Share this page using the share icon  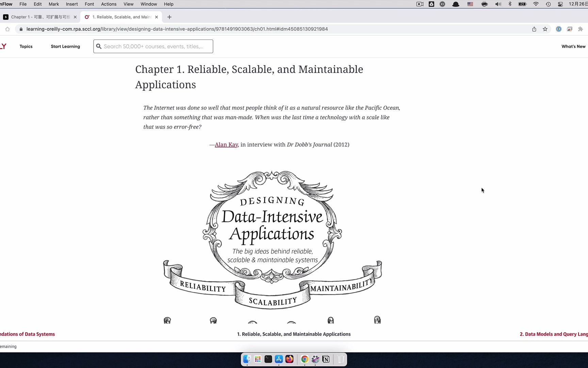click(534, 29)
